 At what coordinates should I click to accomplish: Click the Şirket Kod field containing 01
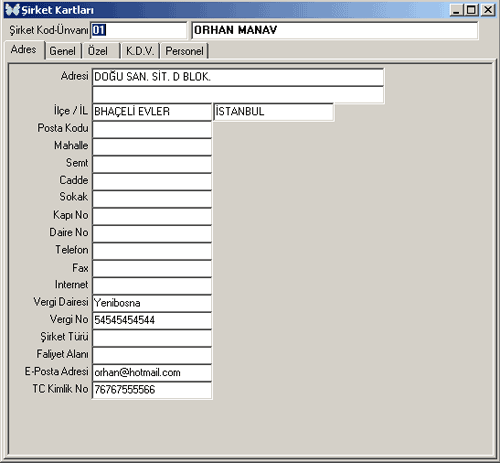(x=139, y=30)
